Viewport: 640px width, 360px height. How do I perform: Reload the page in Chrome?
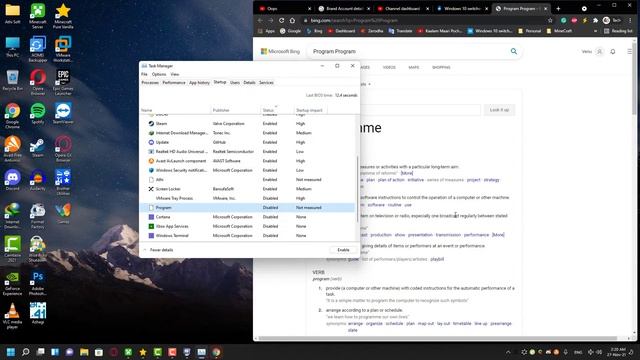(x=281, y=20)
